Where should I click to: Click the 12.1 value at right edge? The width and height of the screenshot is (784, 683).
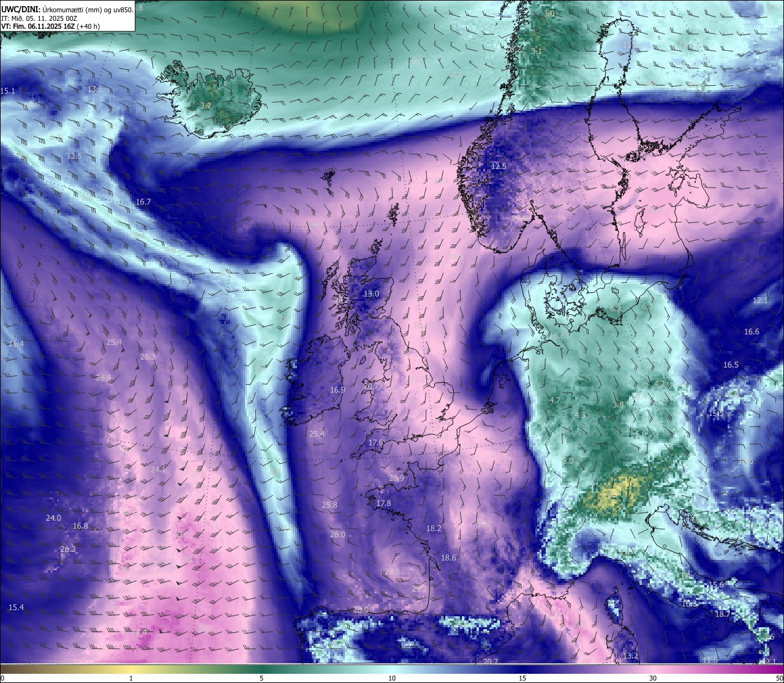(759, 300)
